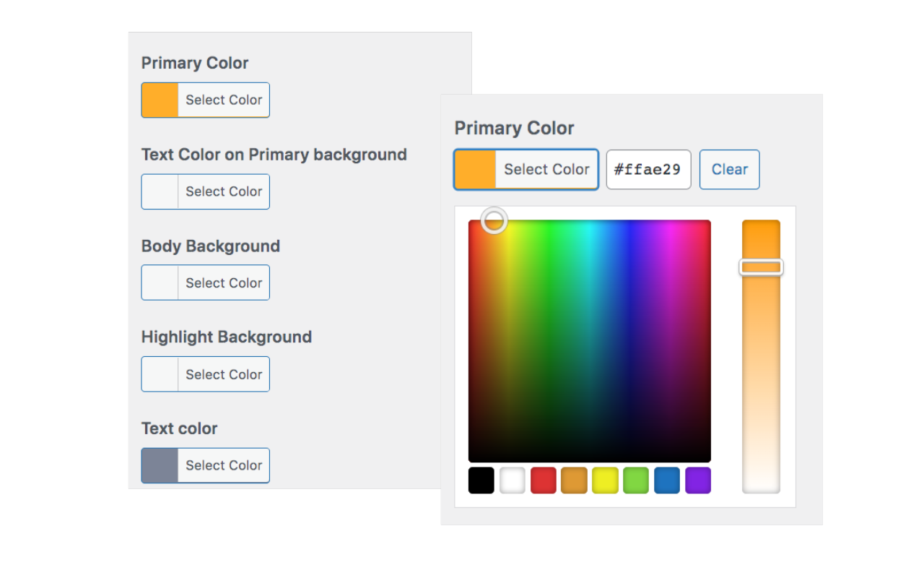The width and height of the screenshot is (924, 578).
Task: Click the 'Highlight Background' label
Action: [x=227, y=337]
